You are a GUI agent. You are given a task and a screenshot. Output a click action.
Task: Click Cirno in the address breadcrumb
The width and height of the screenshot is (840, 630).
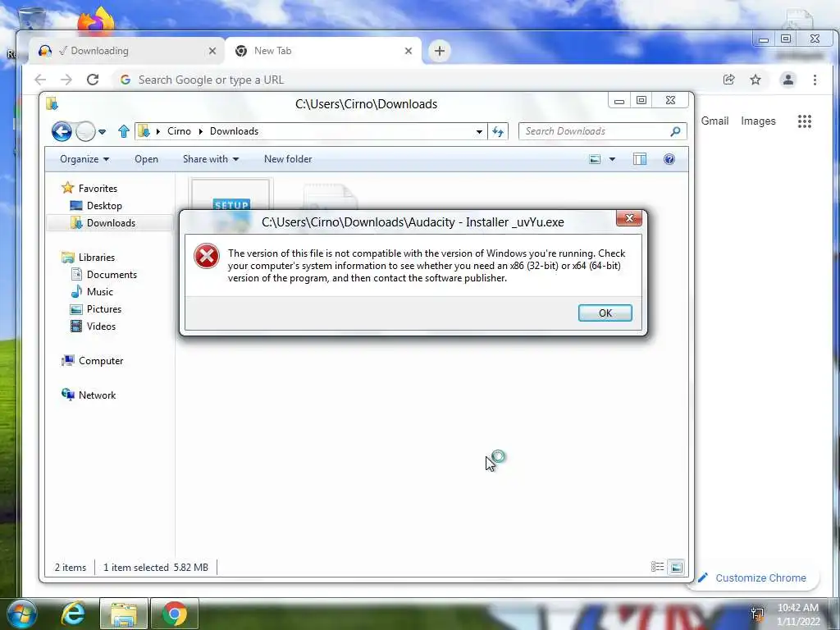coord(179,131)
